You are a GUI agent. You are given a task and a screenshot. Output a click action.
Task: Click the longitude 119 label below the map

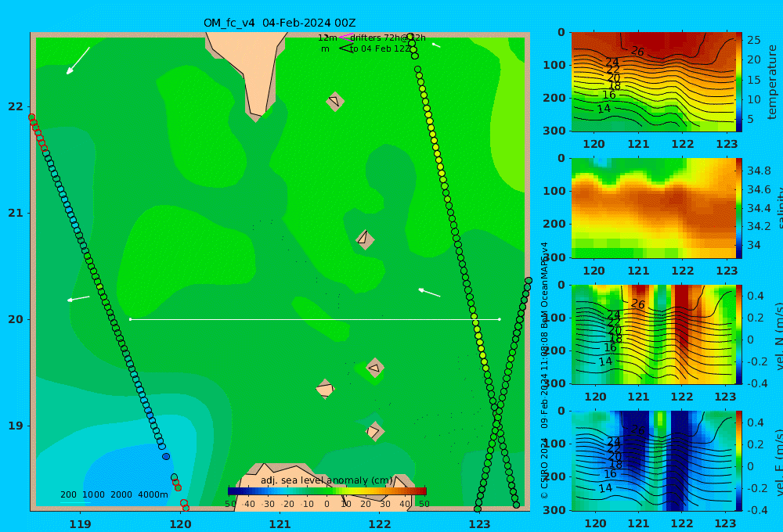point(81,524)
